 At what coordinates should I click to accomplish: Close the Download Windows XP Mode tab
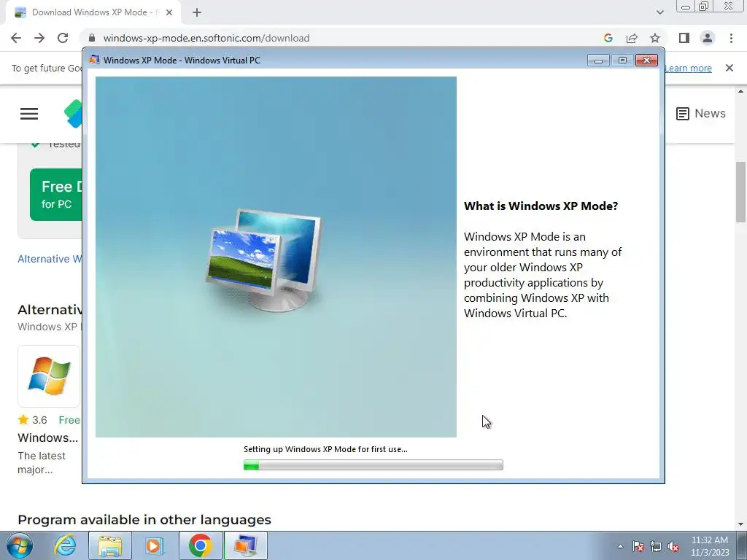click(x=169, y=12)
